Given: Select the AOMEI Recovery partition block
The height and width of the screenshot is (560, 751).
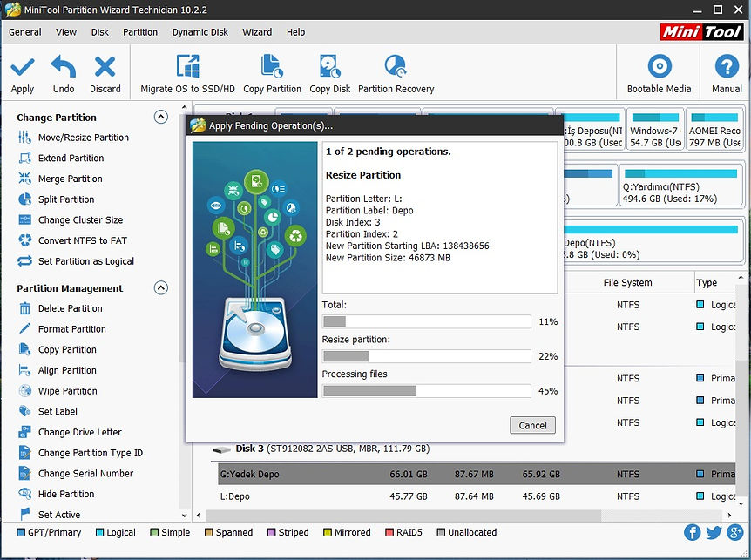Looking at the screenshot, I should point(714,129).
